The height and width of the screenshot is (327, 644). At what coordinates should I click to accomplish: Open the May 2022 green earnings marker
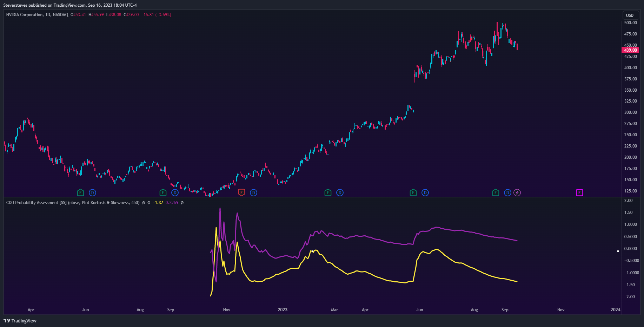coord(80,192)
